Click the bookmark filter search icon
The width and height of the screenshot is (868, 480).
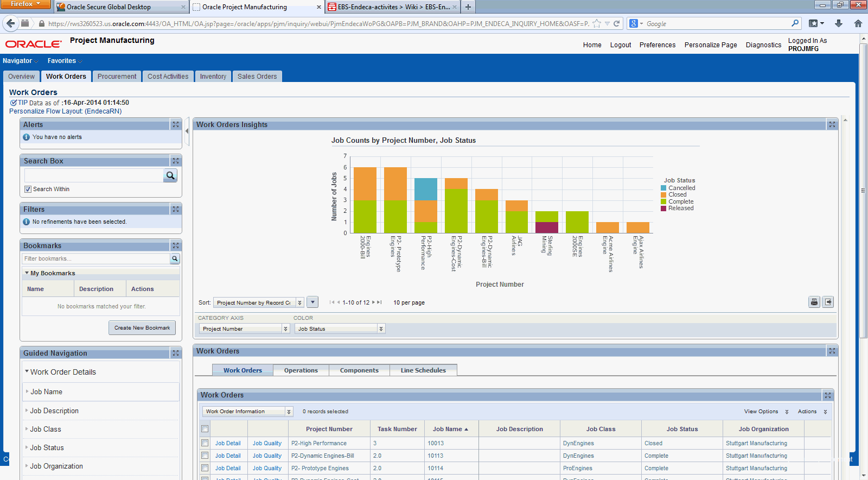click(x=175, y=258)
